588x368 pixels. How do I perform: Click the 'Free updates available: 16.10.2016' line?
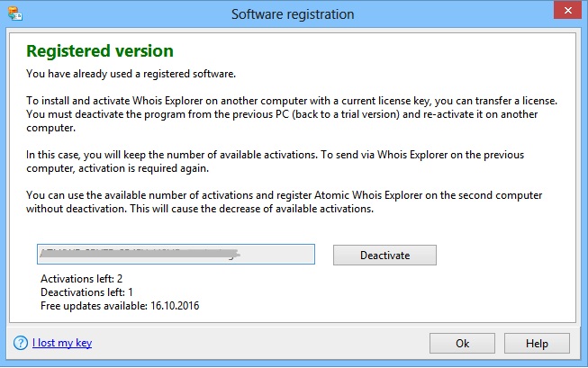click(120, 306)
